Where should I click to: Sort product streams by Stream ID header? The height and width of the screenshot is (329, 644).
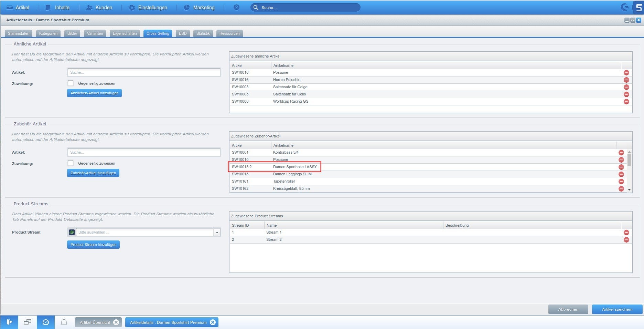coord(247,225)
